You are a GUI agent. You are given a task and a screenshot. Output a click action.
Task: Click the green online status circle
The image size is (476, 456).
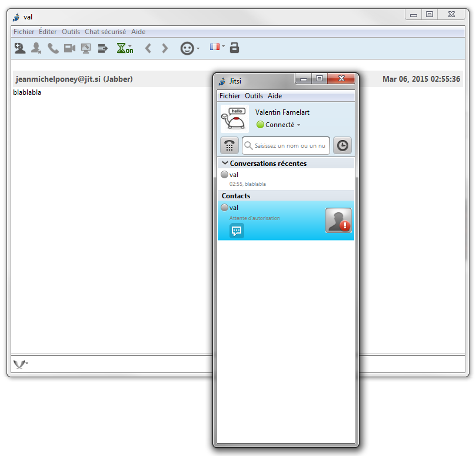[260, 125]
